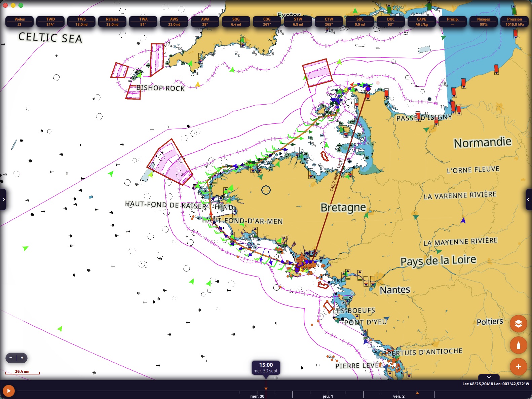Click the 146,7 NM route distance label

click(336, 176)
